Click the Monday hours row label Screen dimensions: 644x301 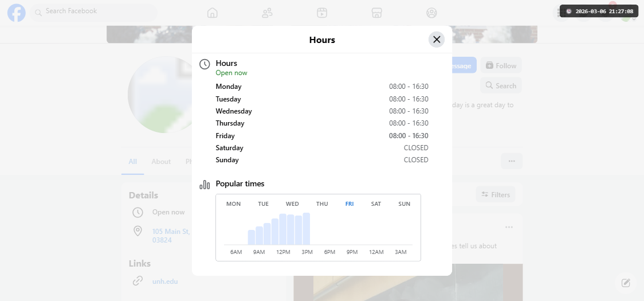pyautogui.click(x=229, y=87)
